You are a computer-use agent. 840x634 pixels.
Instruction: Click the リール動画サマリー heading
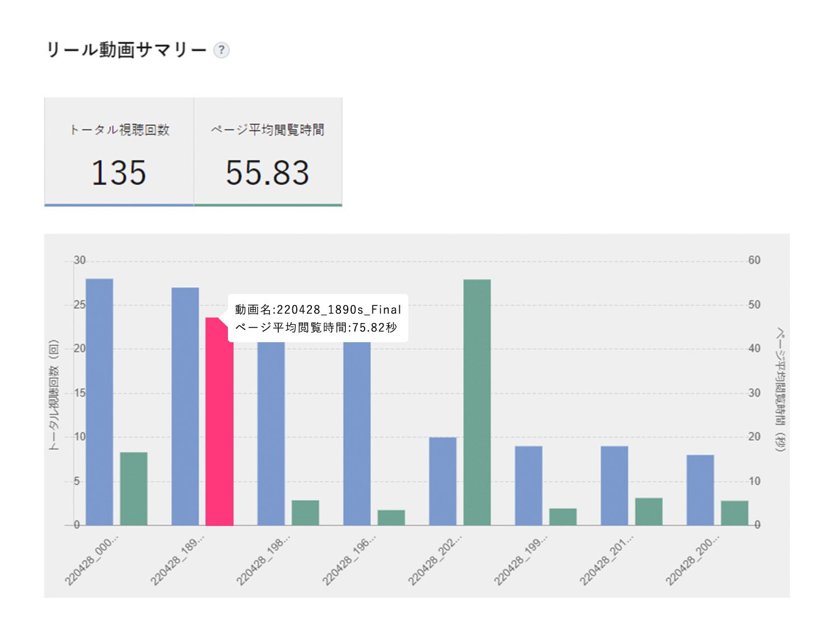tap(126, 50)
